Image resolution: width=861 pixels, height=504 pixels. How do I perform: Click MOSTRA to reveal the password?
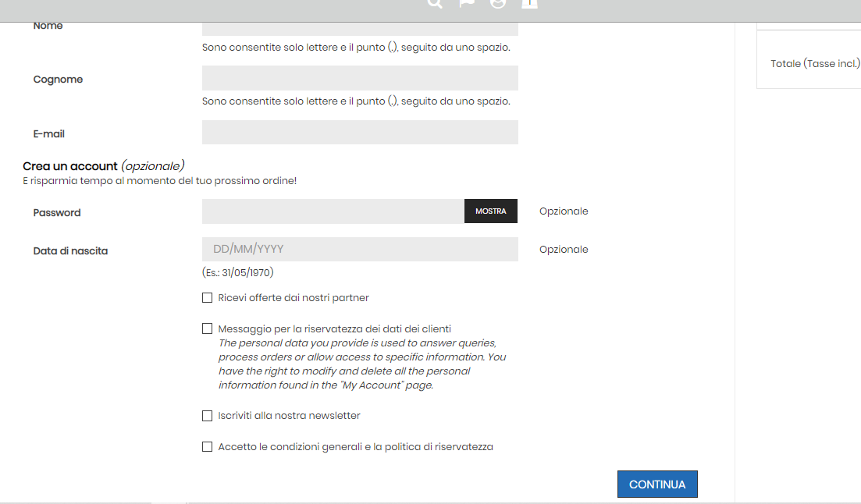(490, 211)
